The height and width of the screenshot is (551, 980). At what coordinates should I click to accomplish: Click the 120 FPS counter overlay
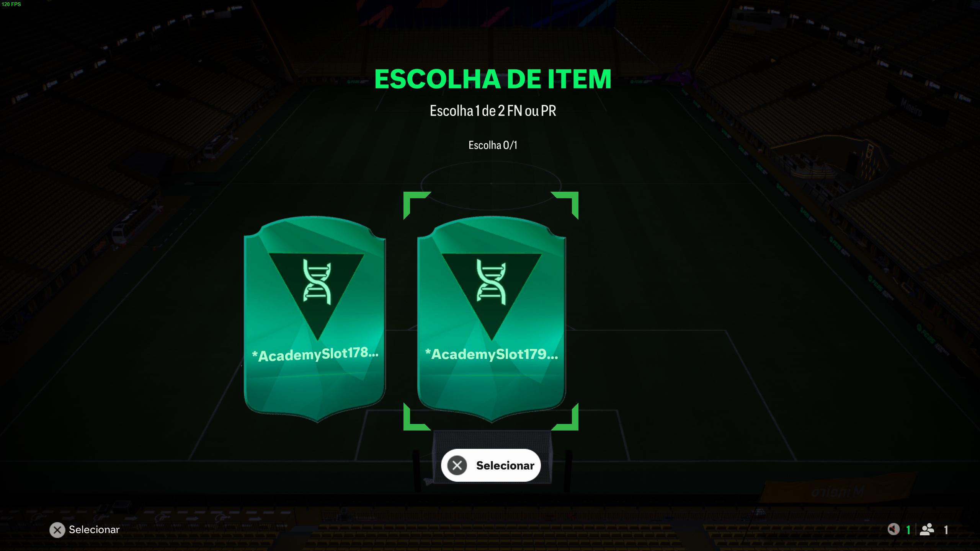[x=11, y=4]
